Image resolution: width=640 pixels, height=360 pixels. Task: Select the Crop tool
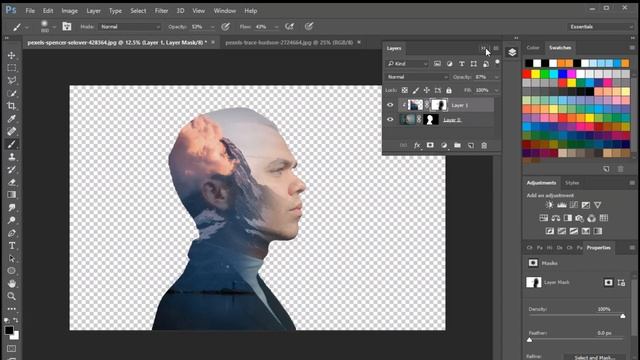[11, 106]
